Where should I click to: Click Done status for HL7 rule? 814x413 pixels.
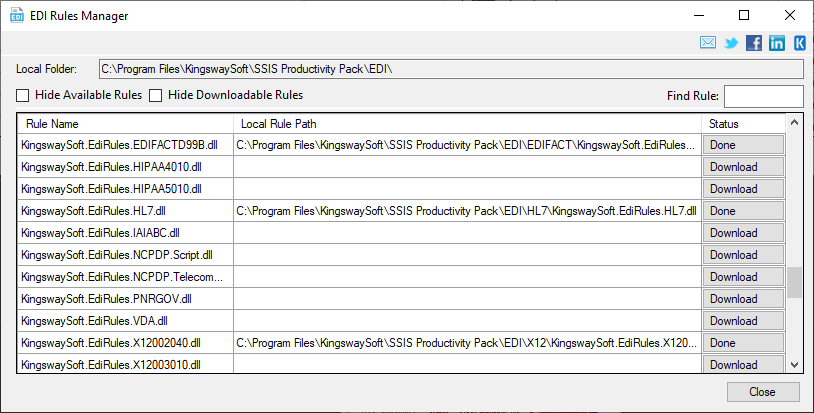point(743,211)
